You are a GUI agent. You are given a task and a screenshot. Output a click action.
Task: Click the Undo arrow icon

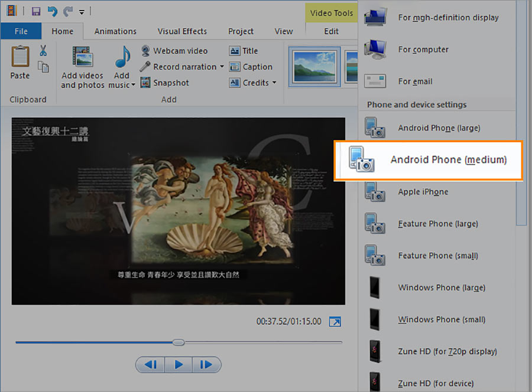pos(52,12)
